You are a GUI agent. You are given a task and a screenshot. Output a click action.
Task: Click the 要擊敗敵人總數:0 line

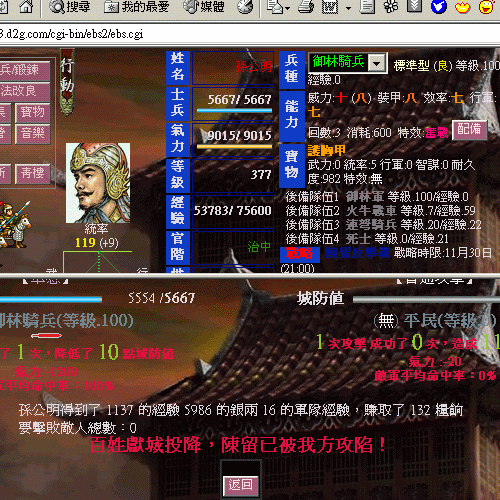tap(78, 428)
